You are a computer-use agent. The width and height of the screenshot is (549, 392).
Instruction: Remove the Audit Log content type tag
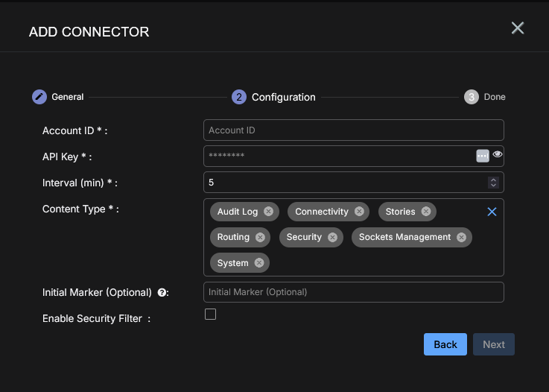tap(268, 212)
